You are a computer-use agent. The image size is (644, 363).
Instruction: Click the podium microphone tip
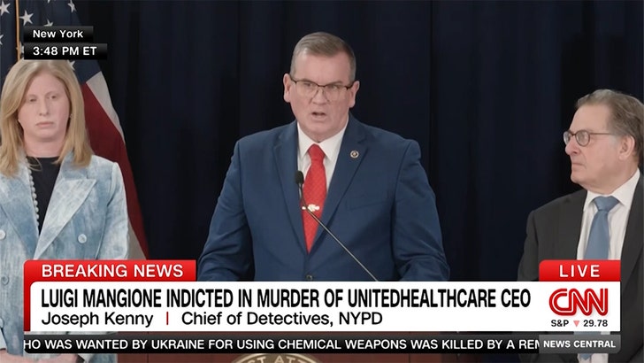coord(299,178)
